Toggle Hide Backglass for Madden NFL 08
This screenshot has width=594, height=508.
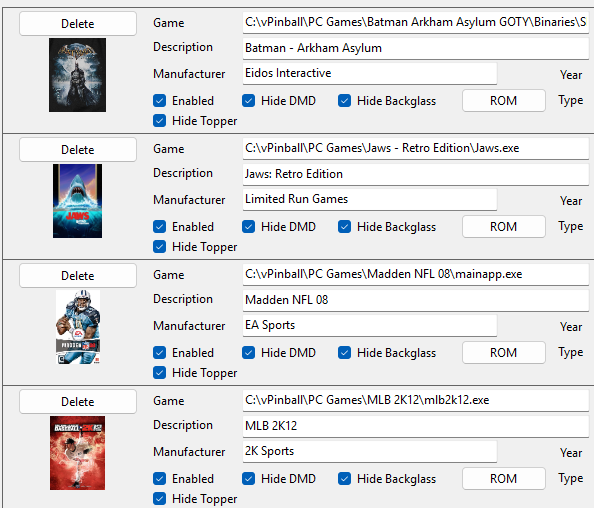click(344, 353)
